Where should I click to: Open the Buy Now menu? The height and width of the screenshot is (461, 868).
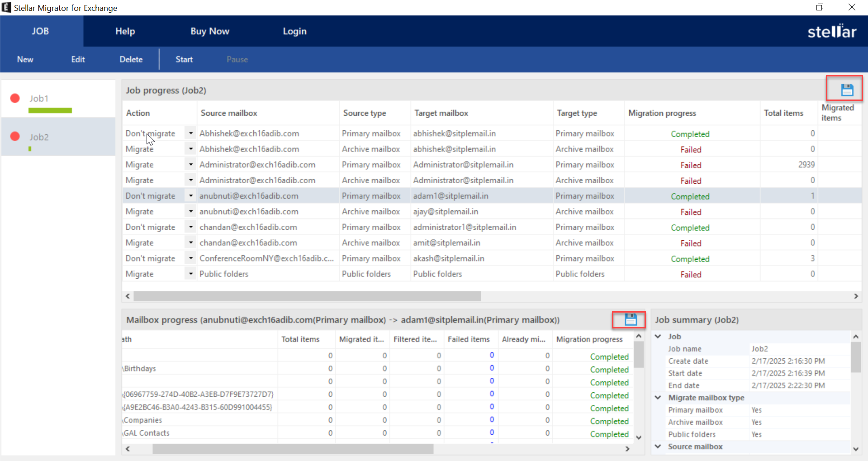pyautogui.click(x=210, y=31)
